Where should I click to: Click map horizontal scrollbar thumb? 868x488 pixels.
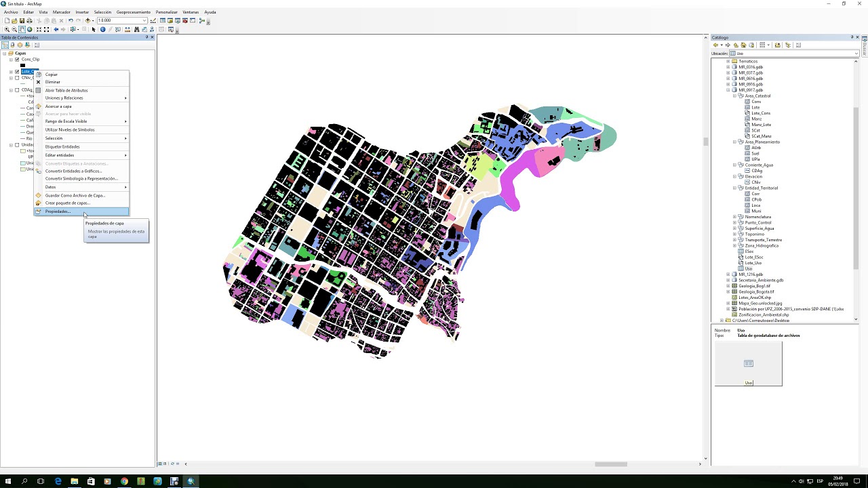(x=611, y=464)
